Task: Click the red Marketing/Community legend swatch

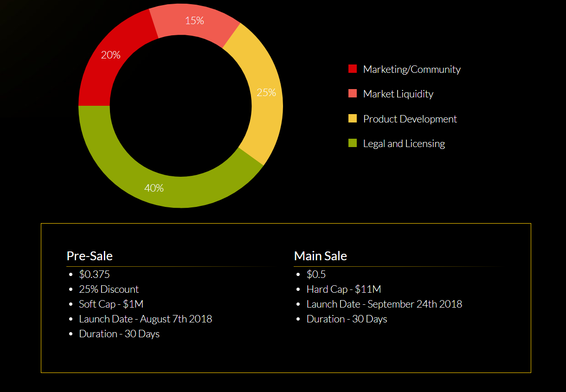Action: point(353,69)
